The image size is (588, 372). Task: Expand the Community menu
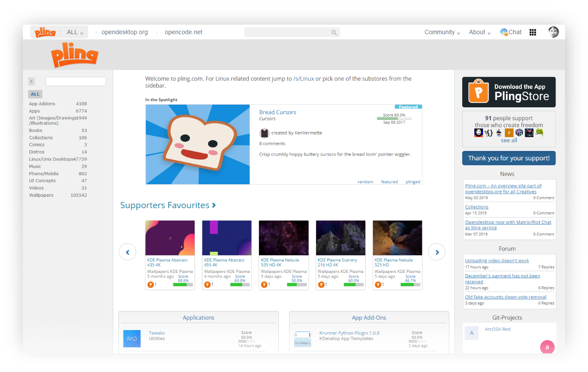442,32
